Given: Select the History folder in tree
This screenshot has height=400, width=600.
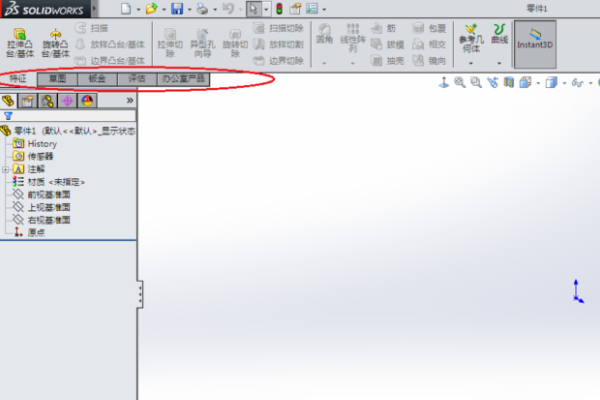Looking at the screenshot, I should click(35, 144).
